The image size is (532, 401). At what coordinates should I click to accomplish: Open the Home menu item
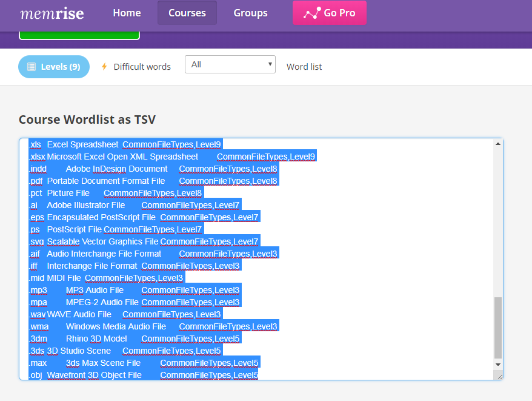tap(127, 13)
